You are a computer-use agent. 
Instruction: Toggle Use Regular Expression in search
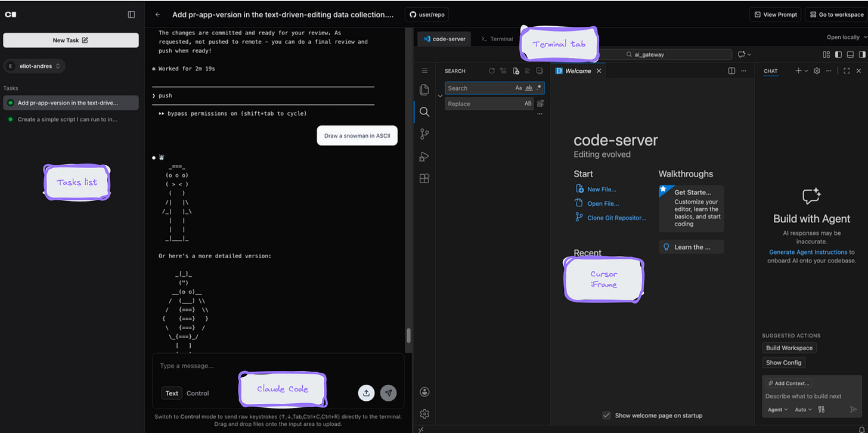539,88
